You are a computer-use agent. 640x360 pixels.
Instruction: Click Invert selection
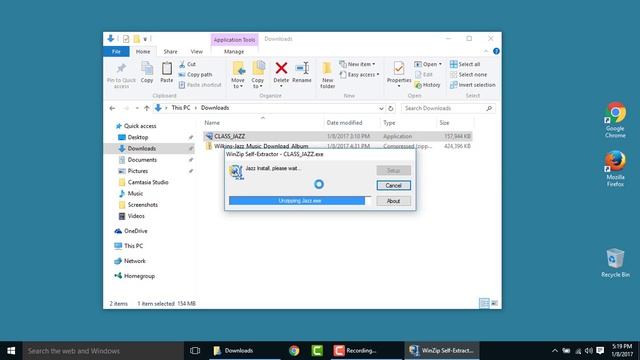(473, 85)
